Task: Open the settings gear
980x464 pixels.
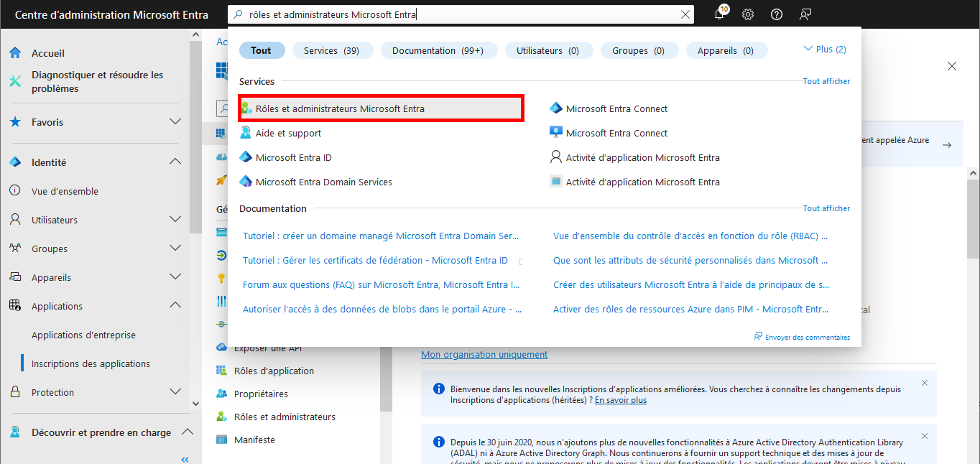Action: coord(747,14)
